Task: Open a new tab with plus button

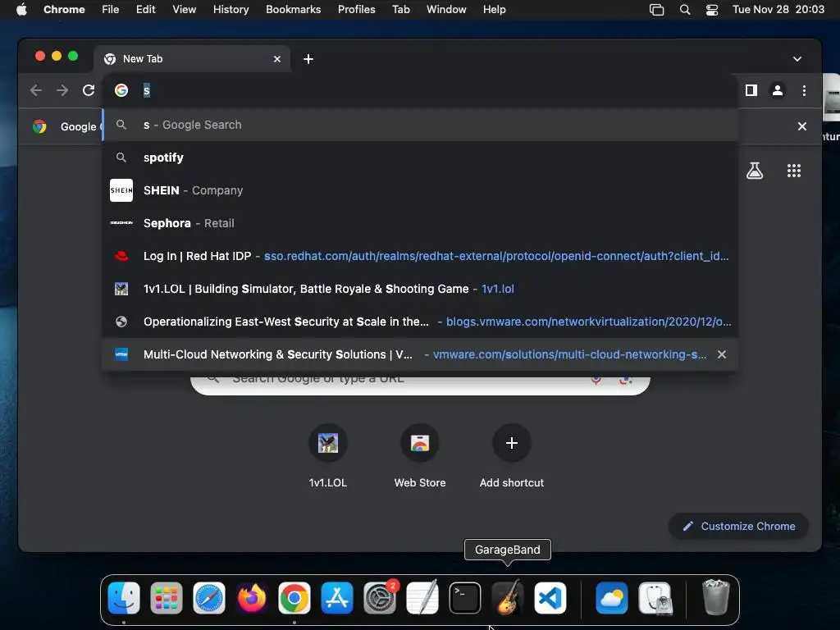Action: click(x=308, y=59)
